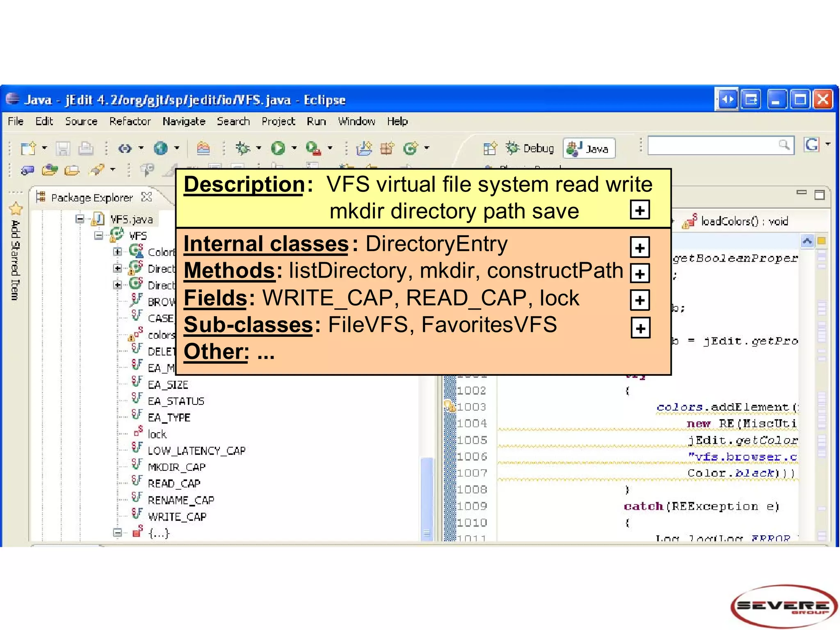Image resolution: width=840 pixels, height=630 pixels.
Task: Select the RENAME_CAP field
Action: 181,500
